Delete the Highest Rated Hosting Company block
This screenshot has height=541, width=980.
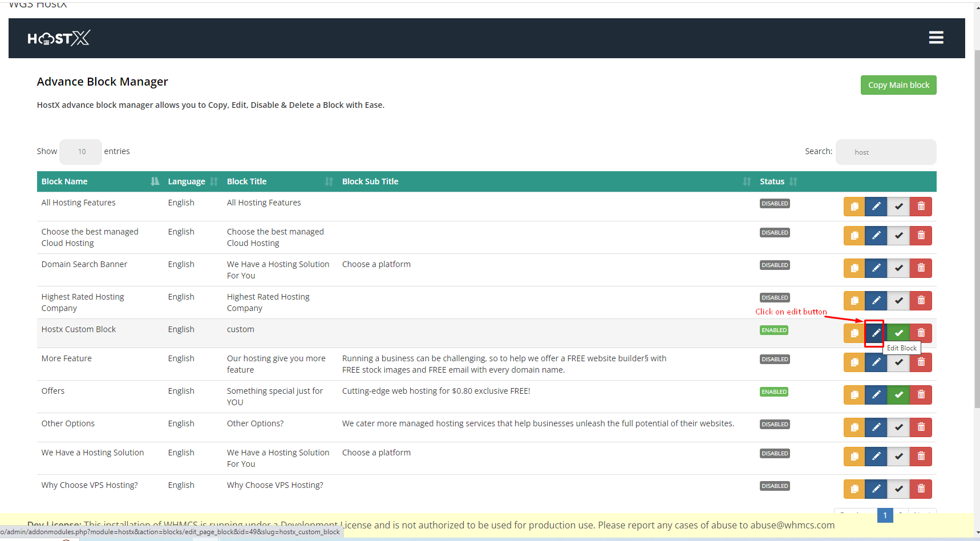coord(921,301)
